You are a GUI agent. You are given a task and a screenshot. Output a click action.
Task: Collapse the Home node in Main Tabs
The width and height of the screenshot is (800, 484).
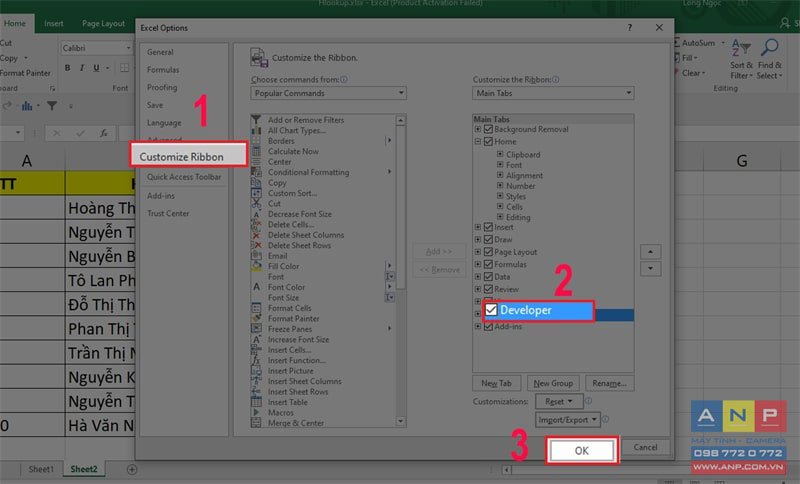478,142
